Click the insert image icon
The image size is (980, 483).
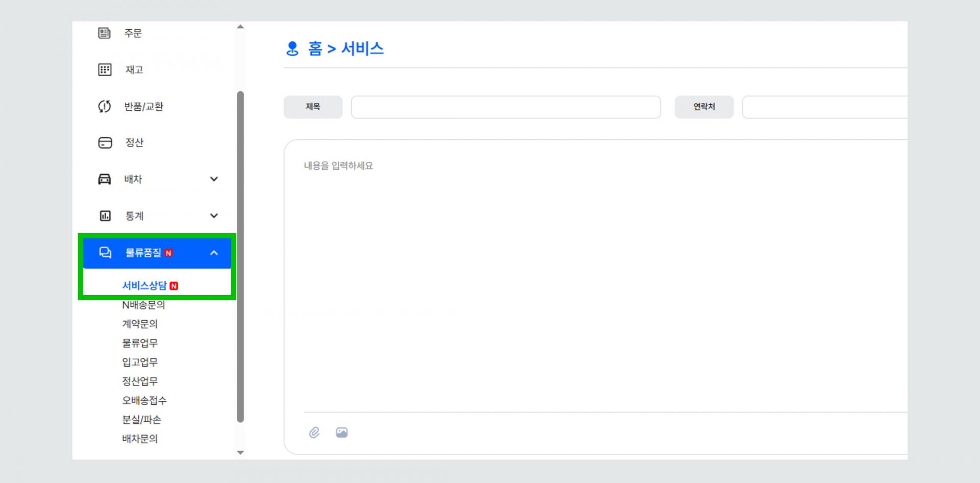click(x=342, y=432)
